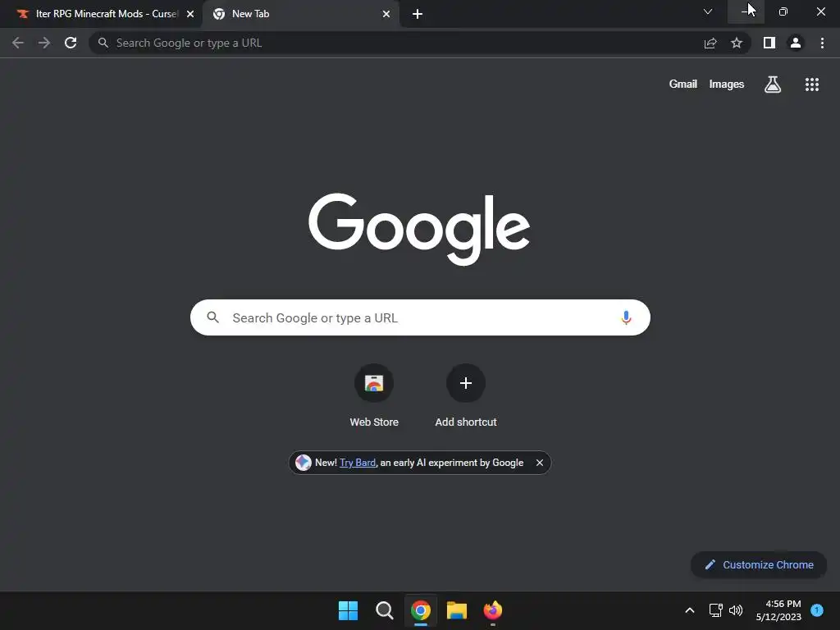840x630 pixels.
Task: Click the Add shortcut plus tile
Action: click(466, 383)
